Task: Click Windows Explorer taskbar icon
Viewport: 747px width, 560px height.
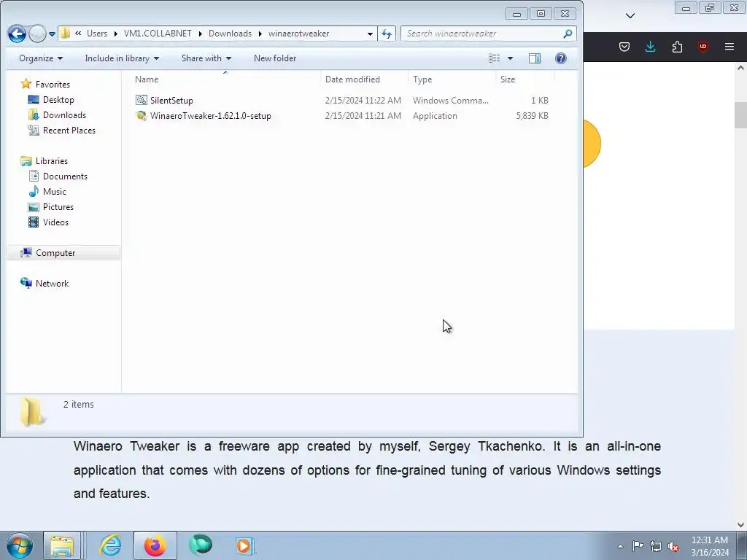Action: (x=62, y=545)
